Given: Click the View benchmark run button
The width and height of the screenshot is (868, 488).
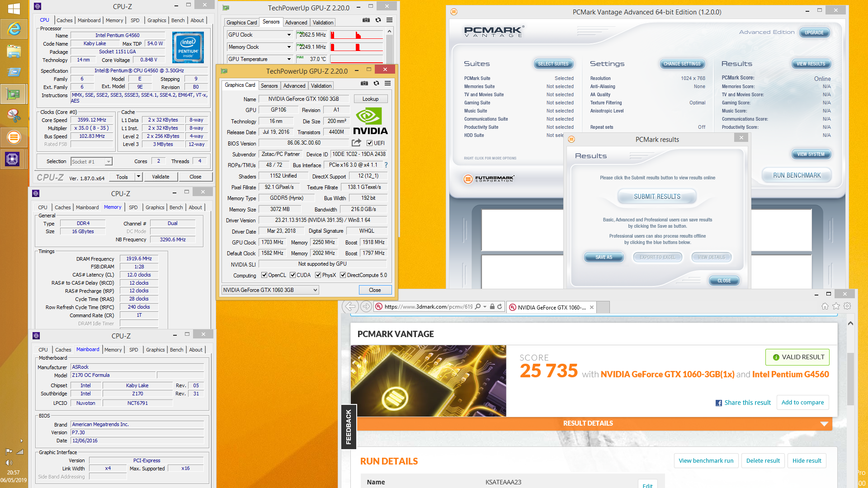Looking at the screenshot, I should point(706,460).
